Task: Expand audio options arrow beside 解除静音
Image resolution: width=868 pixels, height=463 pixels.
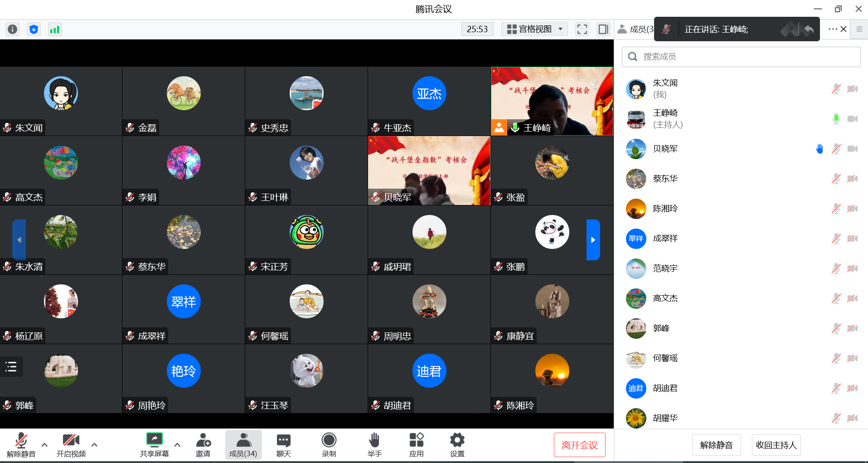Action: coord(44,445)
